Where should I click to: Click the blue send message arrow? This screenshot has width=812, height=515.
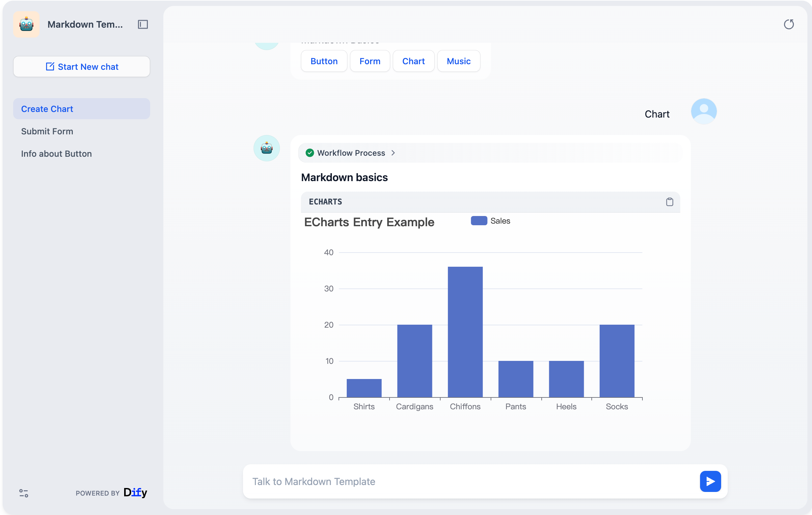coord(710,481)
